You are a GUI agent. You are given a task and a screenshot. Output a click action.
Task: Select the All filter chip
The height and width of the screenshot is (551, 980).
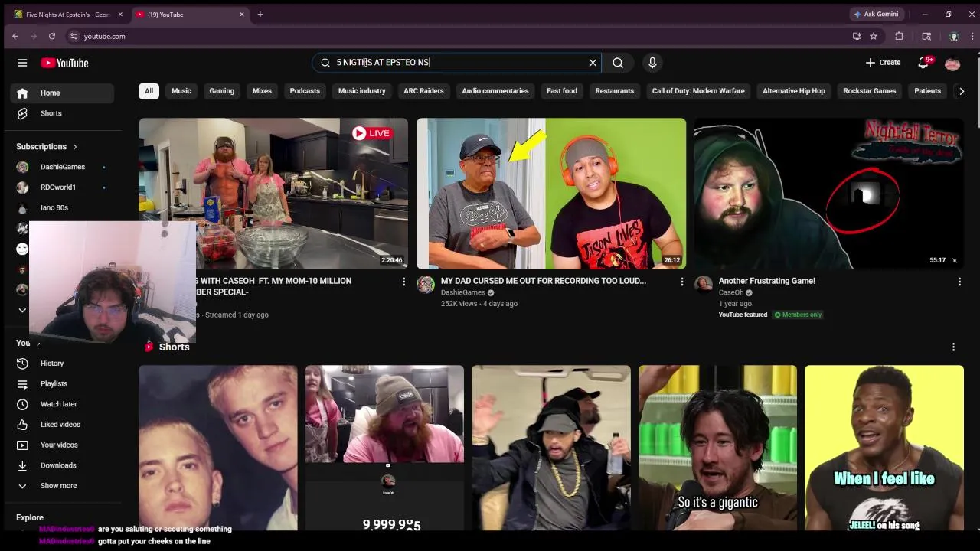coord(149,91)
